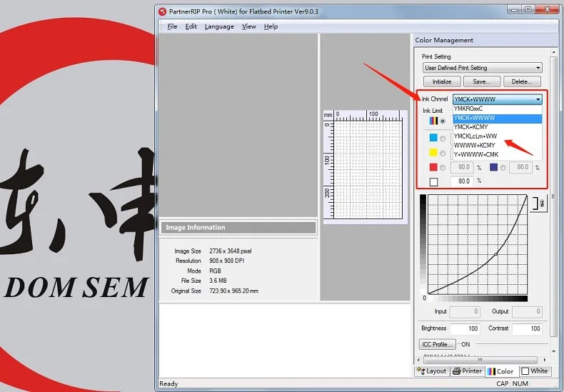Image resolution: width=564 pixels, height=392 pixels.
Task: Click the white ink limit 80.0 field
Action: pyautogui.click(x=462, y=181)
